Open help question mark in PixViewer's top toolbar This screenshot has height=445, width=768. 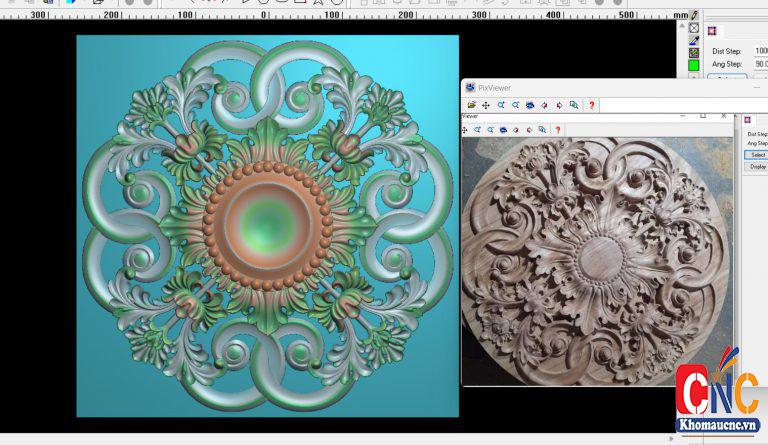tap(591, 105)
